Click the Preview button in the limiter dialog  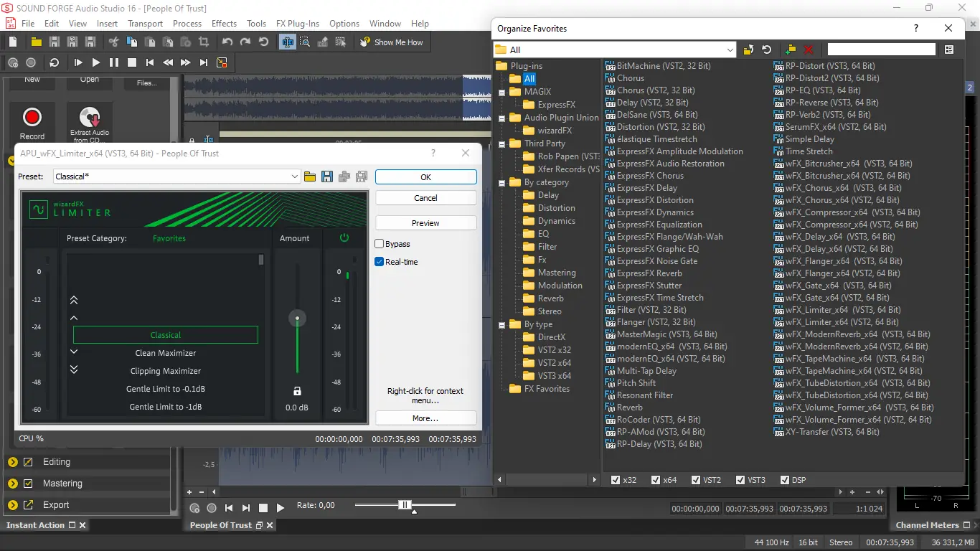point(425,222)
